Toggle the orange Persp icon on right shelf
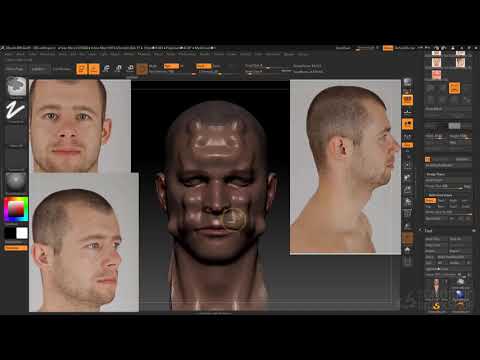 pos(408,100)
